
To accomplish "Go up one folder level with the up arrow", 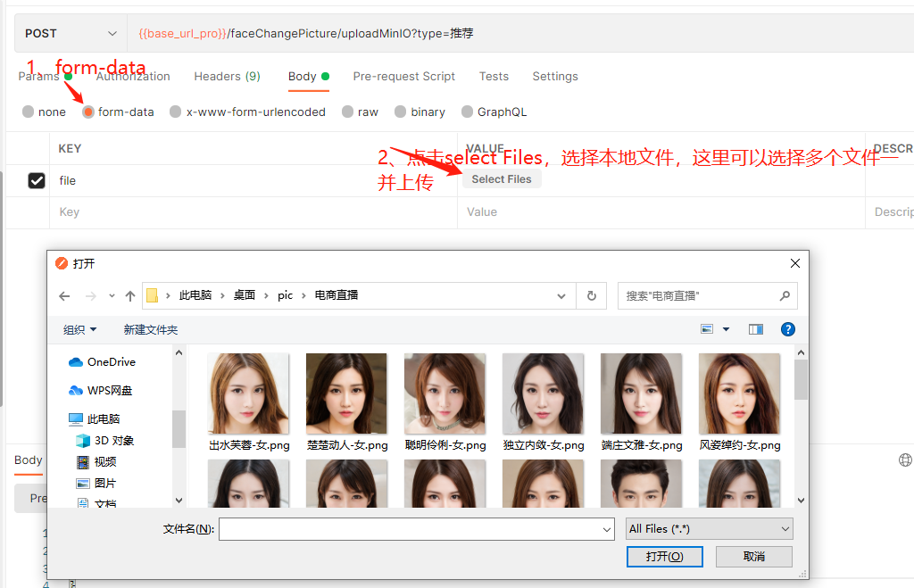I will tap(130, 295).
